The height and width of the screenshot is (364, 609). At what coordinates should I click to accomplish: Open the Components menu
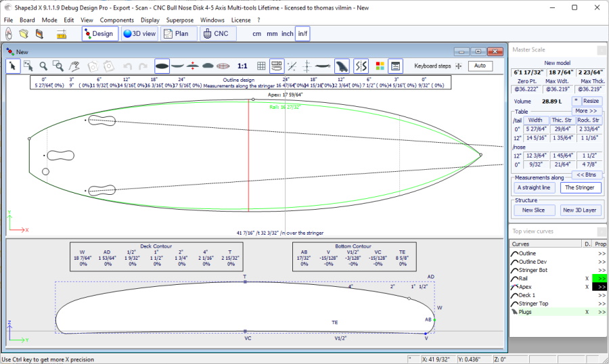pos(117,20)
